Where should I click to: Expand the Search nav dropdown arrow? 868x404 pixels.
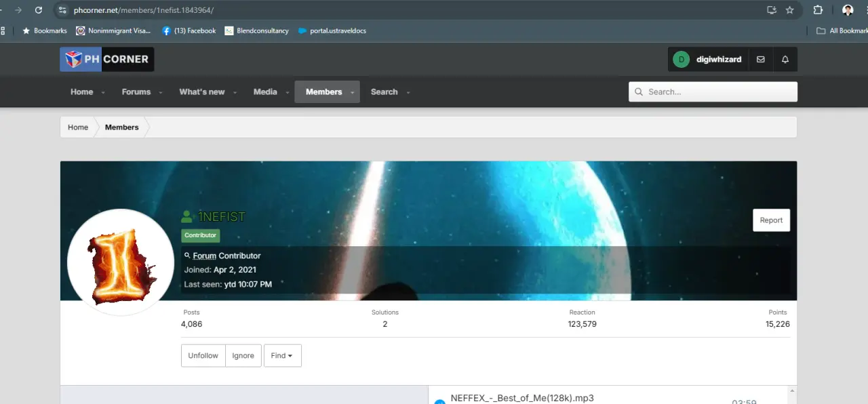tap(408, 92)
